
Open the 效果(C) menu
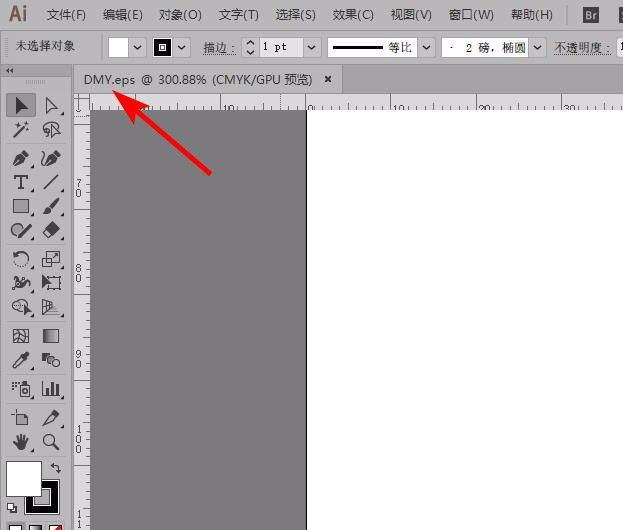[x=353, y=15]
